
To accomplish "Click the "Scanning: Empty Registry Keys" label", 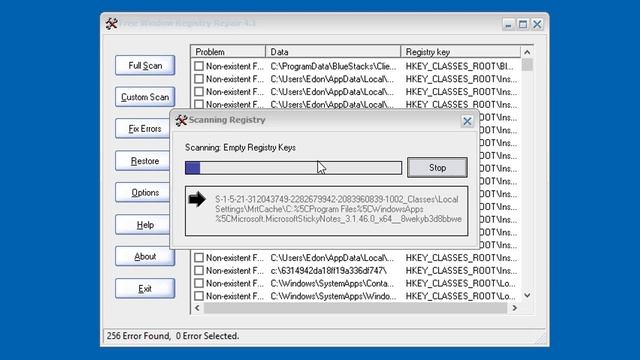I will pyautogui.click(x=240, y=147).
